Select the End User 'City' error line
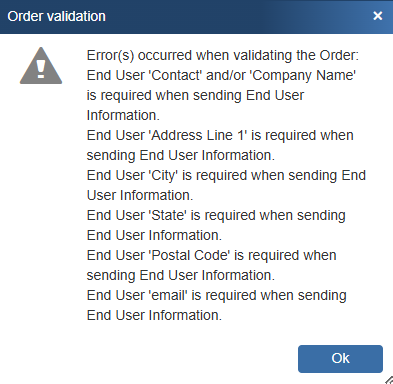 (x=226, y=175)
